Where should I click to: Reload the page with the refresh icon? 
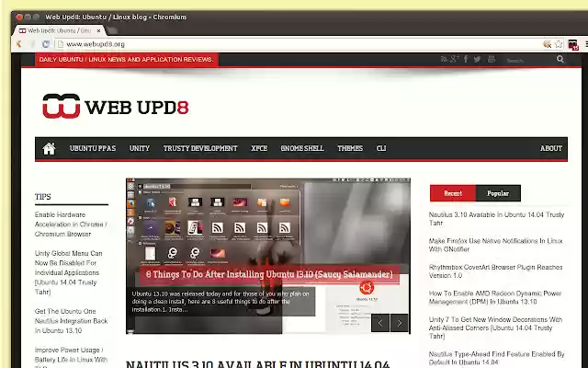click(x=46, y=44)
